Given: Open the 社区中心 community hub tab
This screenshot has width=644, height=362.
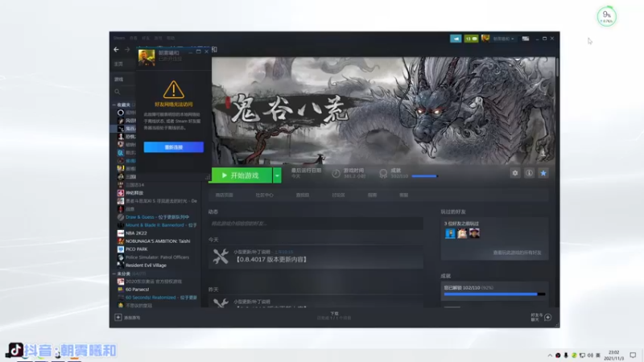Looking at the screenshot, I should [264, 195].
